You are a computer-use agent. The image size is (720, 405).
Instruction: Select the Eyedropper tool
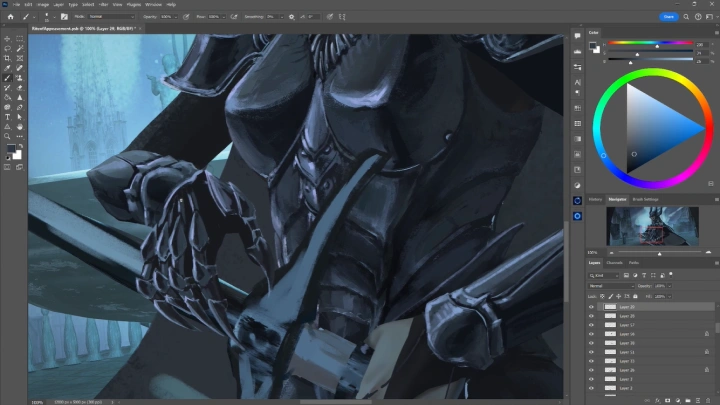[7, 68]
